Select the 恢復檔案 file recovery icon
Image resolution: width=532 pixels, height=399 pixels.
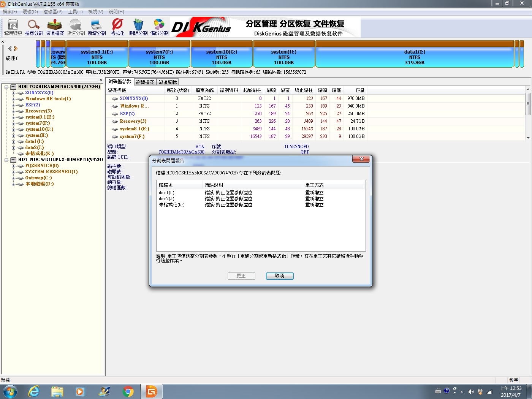[55, 27]
